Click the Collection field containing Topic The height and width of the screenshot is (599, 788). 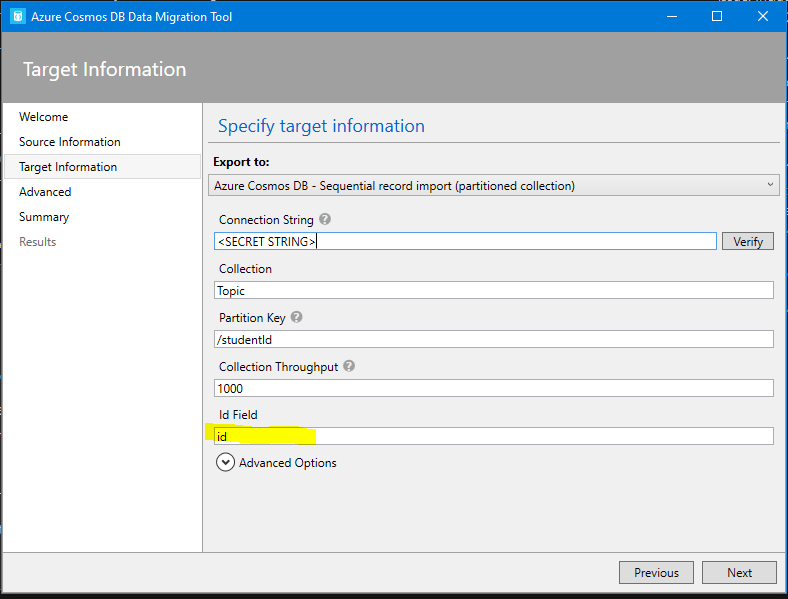coord(494,290)
